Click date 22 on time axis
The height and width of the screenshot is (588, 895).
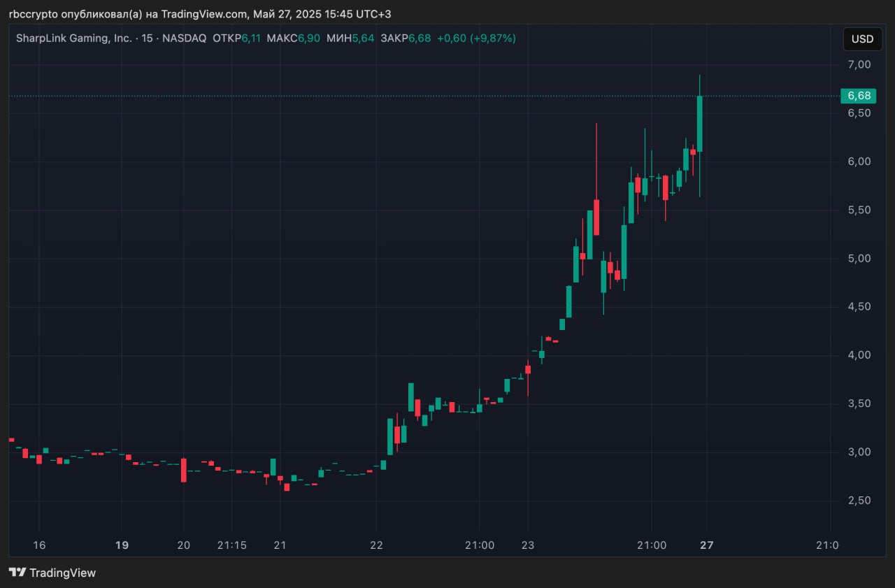pos(376,545)
